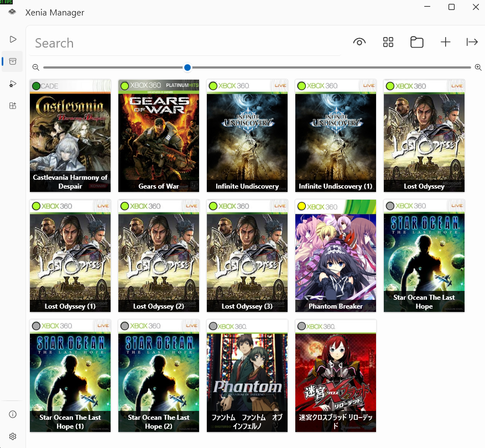Toggle the eye visibility icon

coord(359,42)
